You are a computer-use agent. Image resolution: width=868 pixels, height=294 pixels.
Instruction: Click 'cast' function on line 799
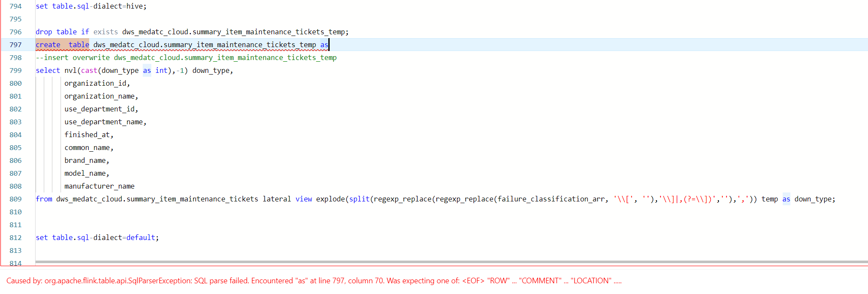[89, 71]
